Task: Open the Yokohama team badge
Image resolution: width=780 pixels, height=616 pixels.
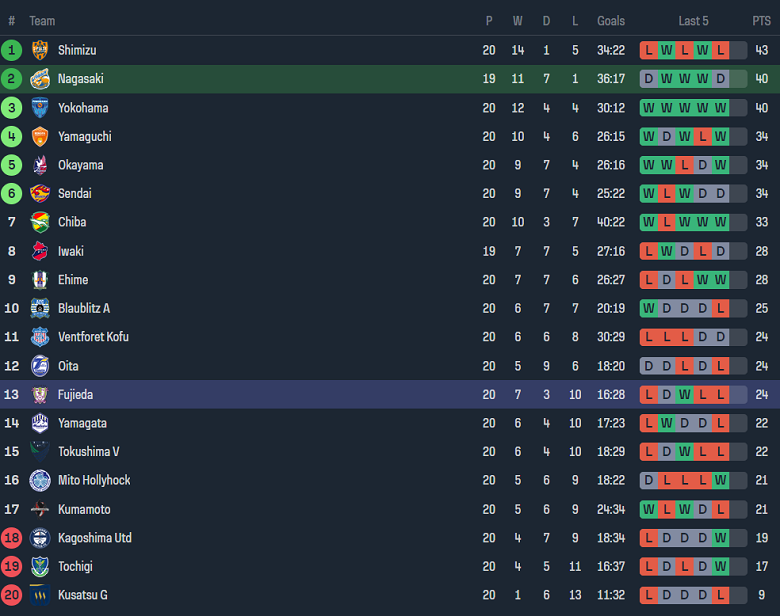Action: tap(40, 108)
